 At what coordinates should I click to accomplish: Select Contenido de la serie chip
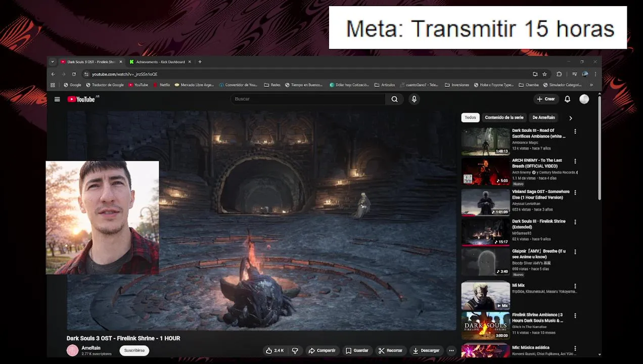(504, 118)
